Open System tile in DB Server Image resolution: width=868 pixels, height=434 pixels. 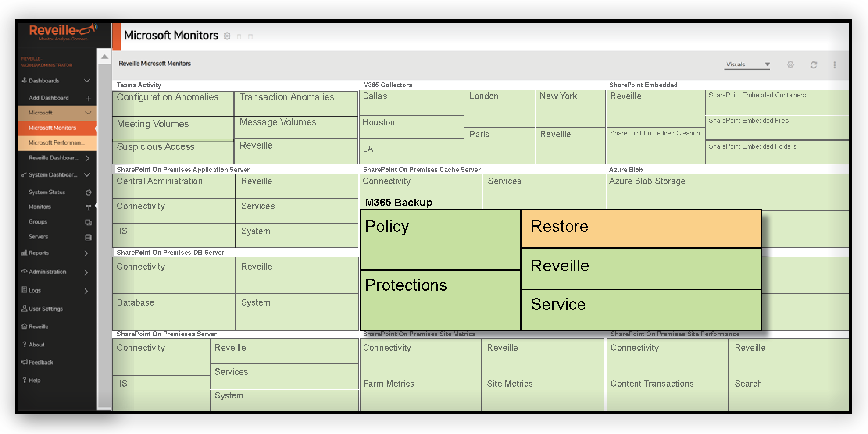click(x=297, y=312)
